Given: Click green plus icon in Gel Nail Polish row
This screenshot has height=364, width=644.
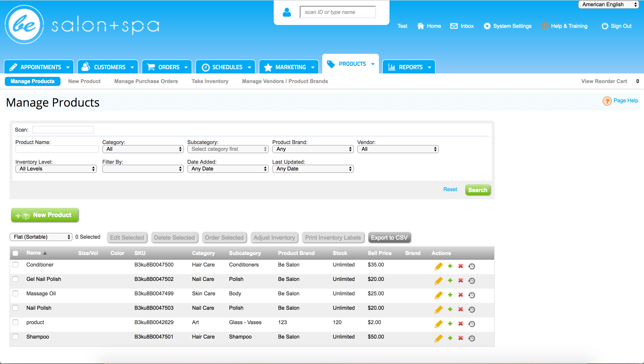Looking at the screenshot, I should tap(450, 280).
